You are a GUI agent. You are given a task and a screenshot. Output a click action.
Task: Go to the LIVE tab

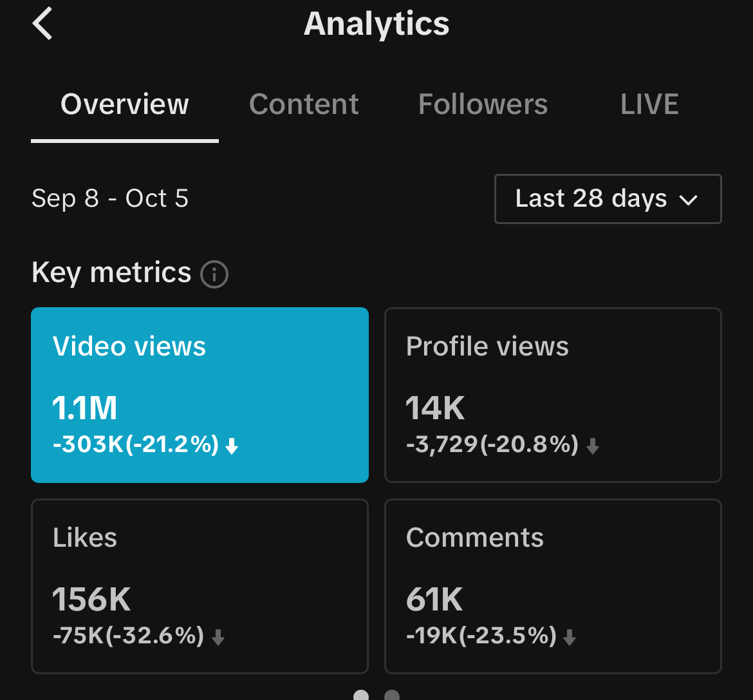649,104
